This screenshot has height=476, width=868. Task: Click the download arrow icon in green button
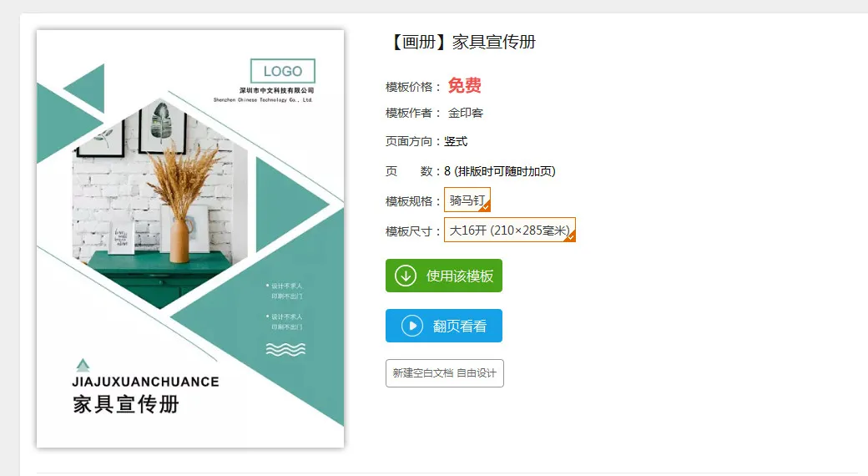click(406, 276)
